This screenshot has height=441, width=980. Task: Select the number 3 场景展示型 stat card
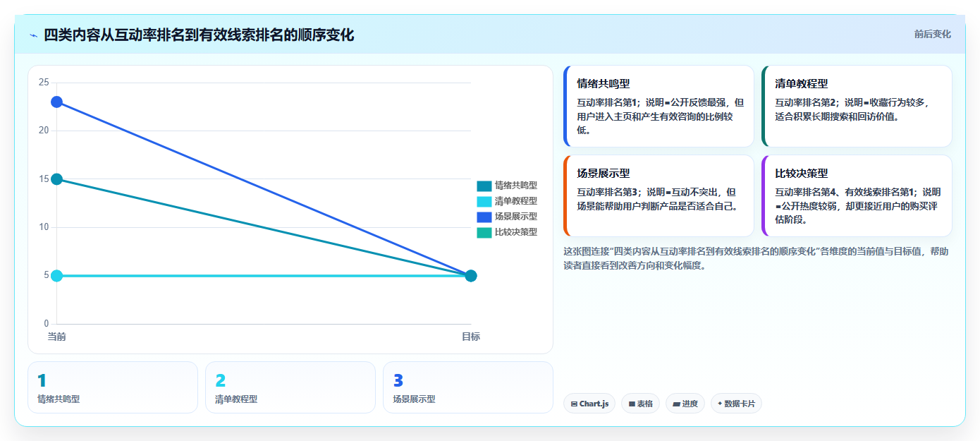[468, 387]
